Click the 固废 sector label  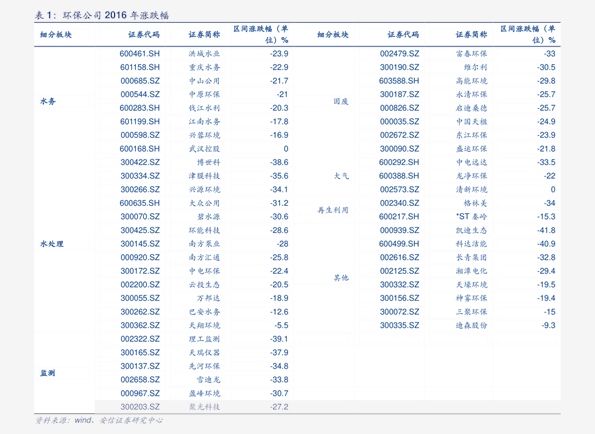tap(341, 101)
